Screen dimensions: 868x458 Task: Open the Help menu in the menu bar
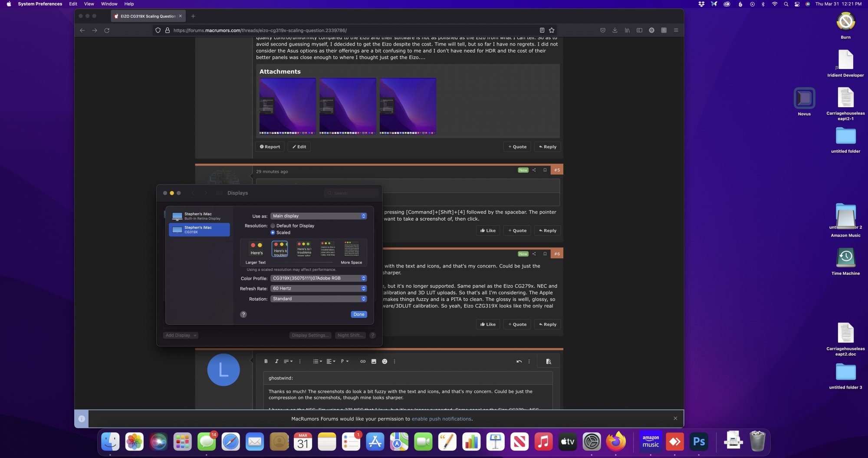pyautogui.click(x=129, y=4)
